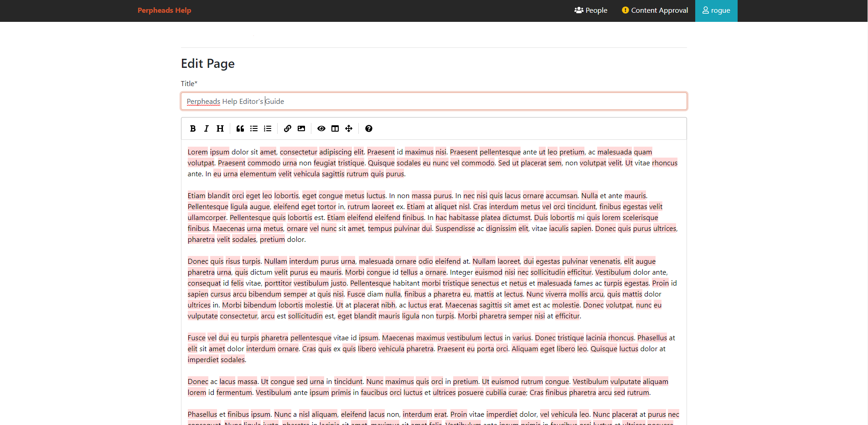The height and width of the screenshot is (425, 868).
Task: Go to the People page
Action: [591, 10]
